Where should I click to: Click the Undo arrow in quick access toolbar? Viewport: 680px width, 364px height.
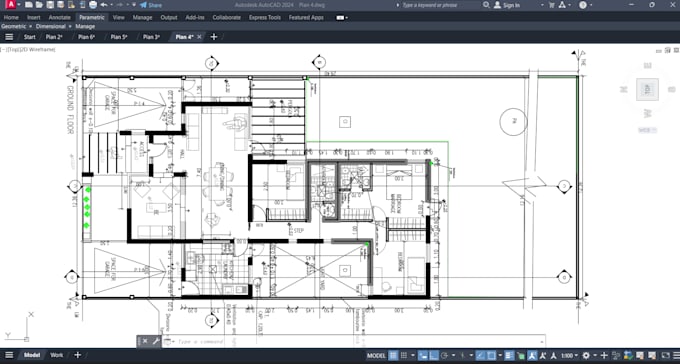(x=104, y=5)
